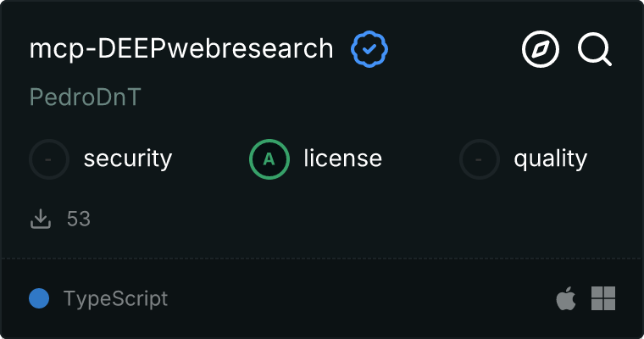
Task: Open the PedroDnT author link
Action: [x=85, y=97]
